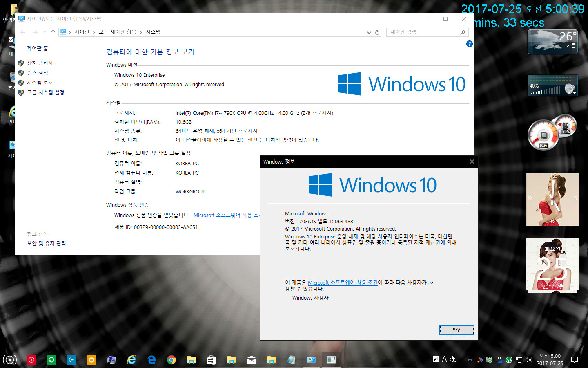Open Cortana circle on the taskbar

coord(10,360)
